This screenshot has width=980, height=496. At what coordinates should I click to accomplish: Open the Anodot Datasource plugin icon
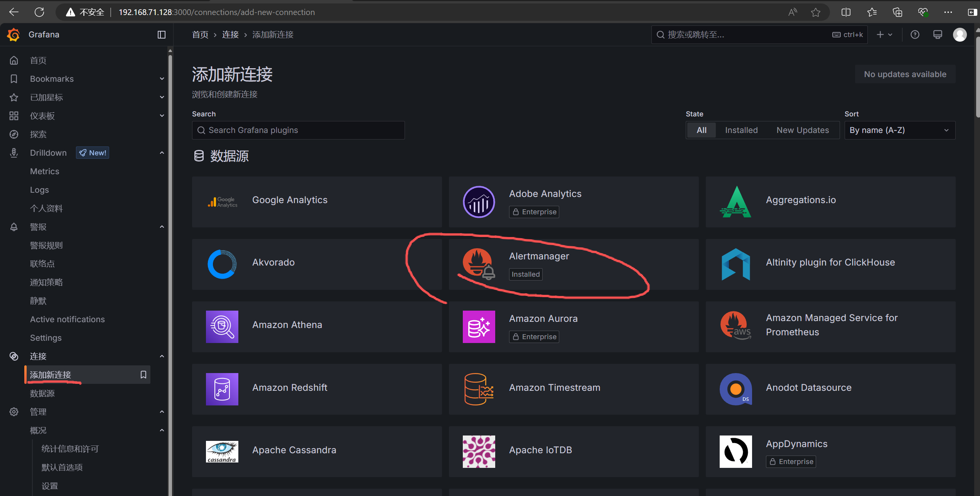click(735, 389)
